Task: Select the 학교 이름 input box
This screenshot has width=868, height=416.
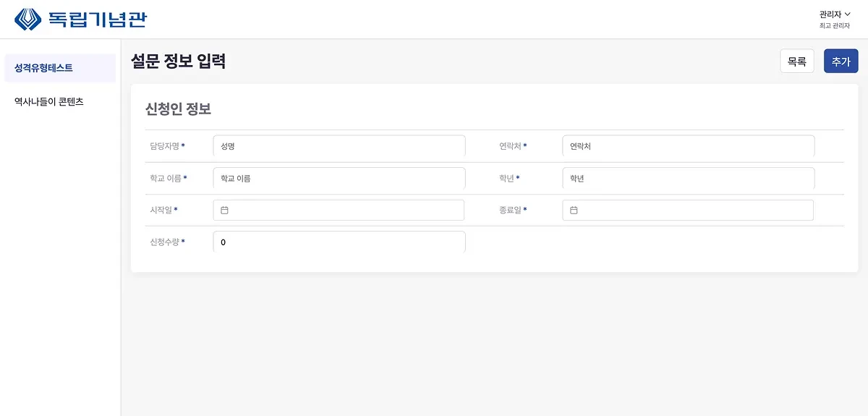Action: tap(339, 178)
